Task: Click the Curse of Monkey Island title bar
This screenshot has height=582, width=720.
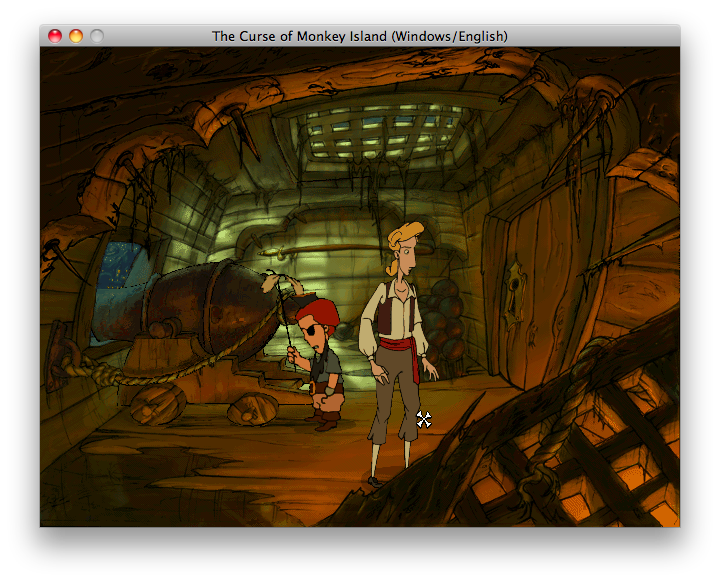Action: click(360, 36)
